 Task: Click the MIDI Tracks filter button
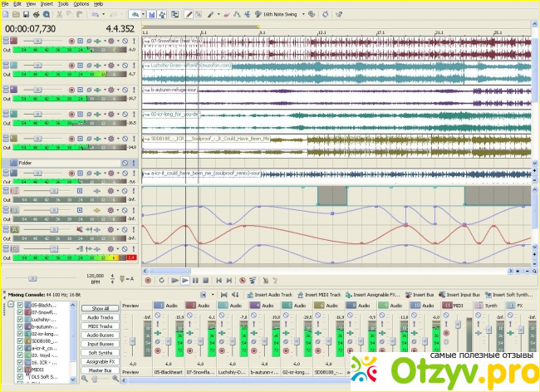click(x=101, y=326)
